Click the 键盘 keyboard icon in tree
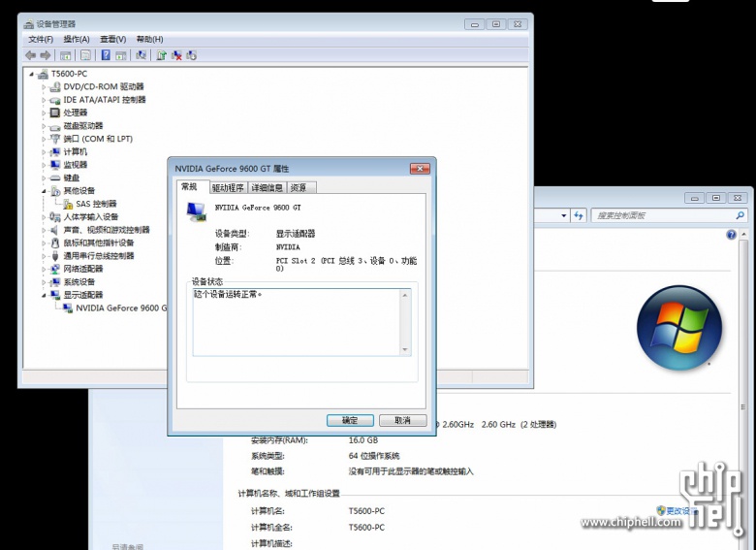 coord(55,178)
